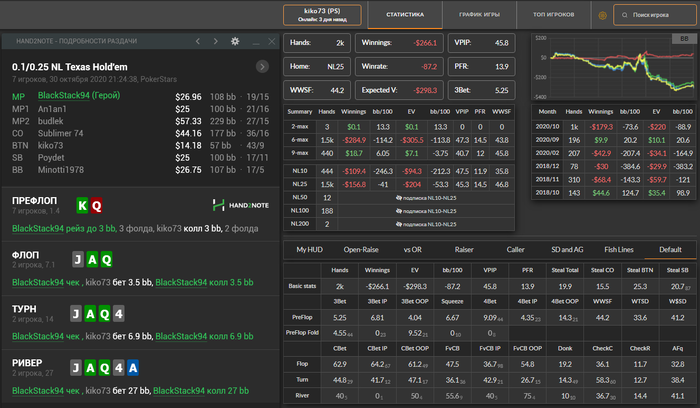Go to previous hand with left arrow
Screen dimensions: 700x408
tap(199, 41)
